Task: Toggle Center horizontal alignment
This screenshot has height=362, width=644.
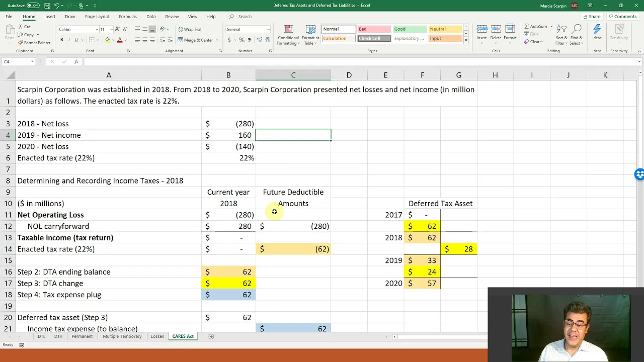Action: tap(145, 40)
